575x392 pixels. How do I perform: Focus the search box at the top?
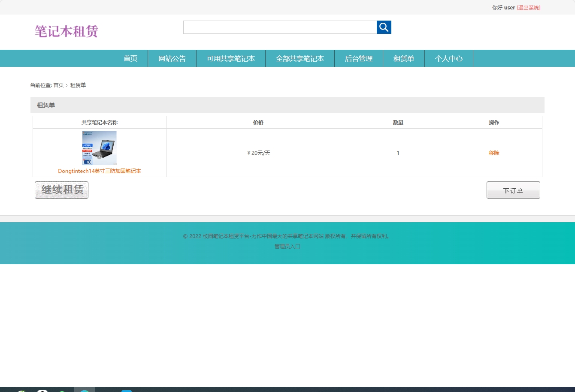click(280, 27)
